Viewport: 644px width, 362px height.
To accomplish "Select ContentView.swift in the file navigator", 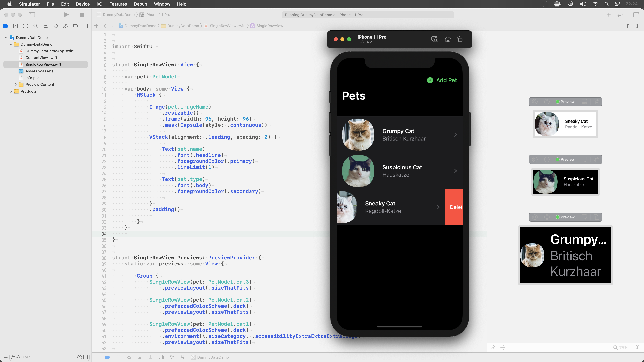I will tap(41, 58).
